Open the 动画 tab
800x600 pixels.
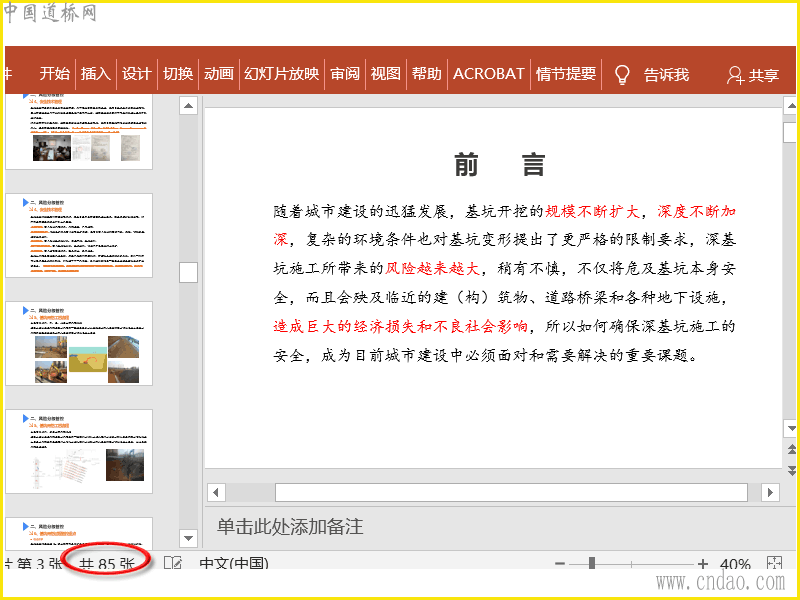tap(218, 74)
